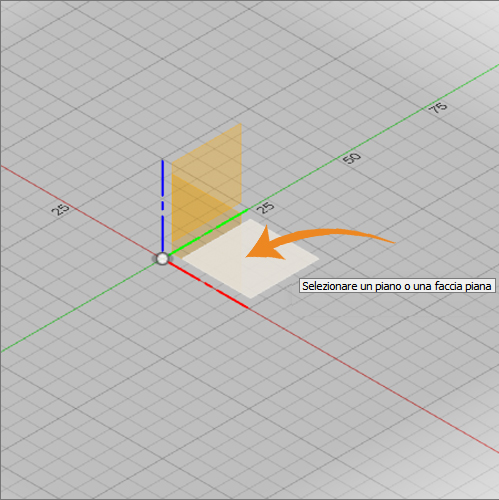This screenshot has width=499, height=500.
Task: Click the "25" label on the green axis
Action: [x=266, y=207]
